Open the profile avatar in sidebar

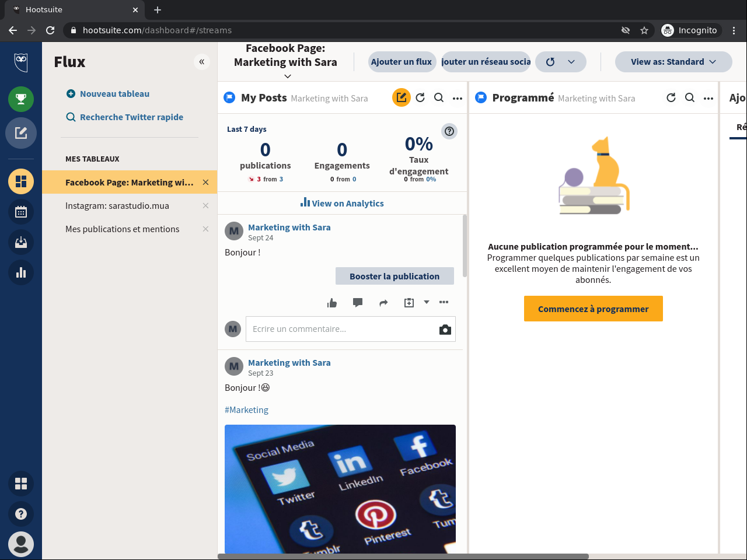point(21,544)
